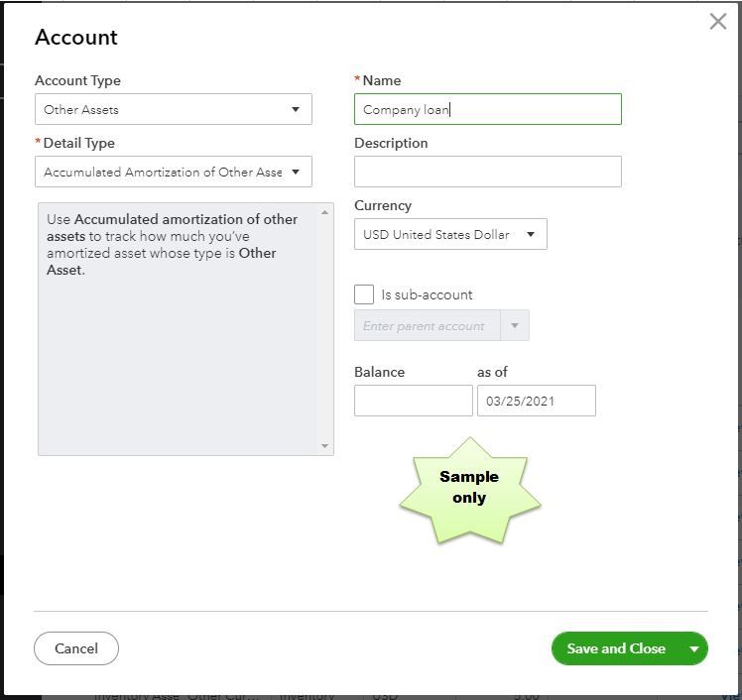Image resolution: width=742 pixels, height=700 pixels.
Task: Click Save and Close
Action: (615, 648)
